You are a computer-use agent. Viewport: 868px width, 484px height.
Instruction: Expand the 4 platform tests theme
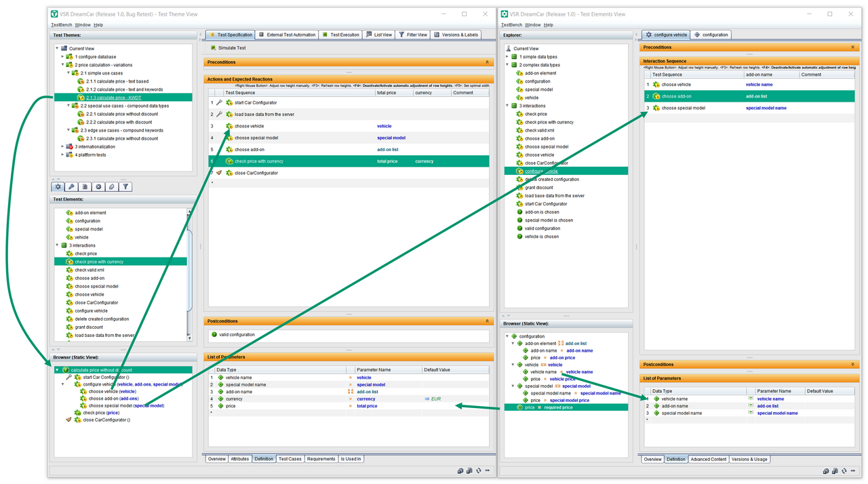pos(63,155)
